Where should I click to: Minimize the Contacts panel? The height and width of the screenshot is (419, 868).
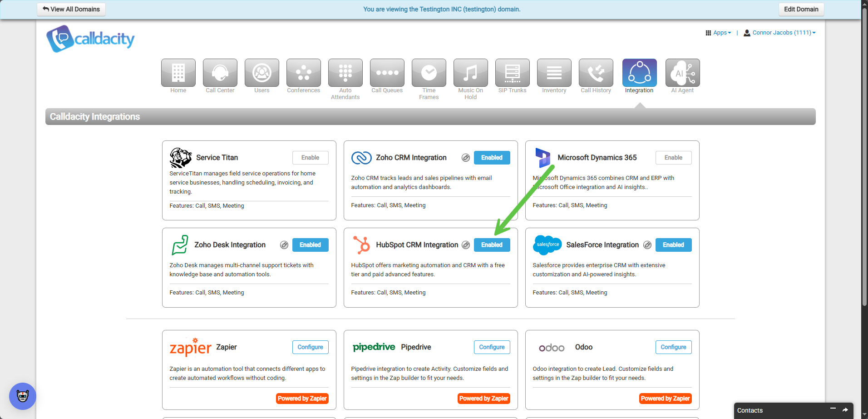click(833, 409)
